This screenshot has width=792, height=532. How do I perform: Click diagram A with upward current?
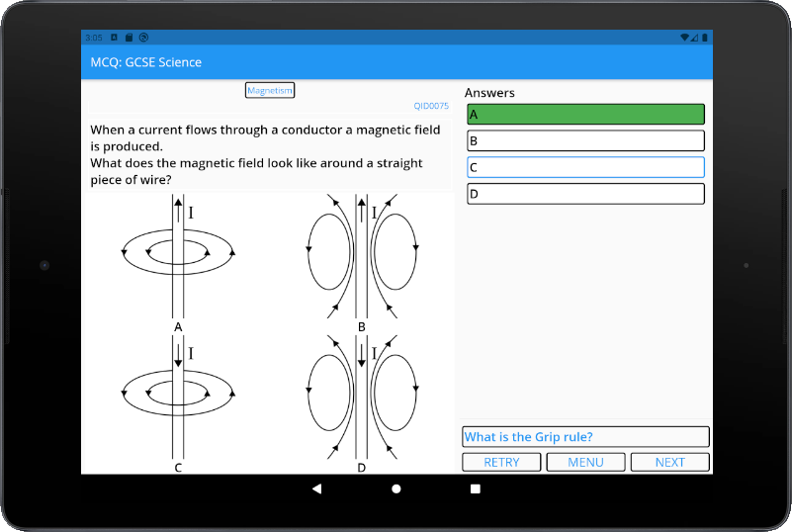click(x=178, y=257)
